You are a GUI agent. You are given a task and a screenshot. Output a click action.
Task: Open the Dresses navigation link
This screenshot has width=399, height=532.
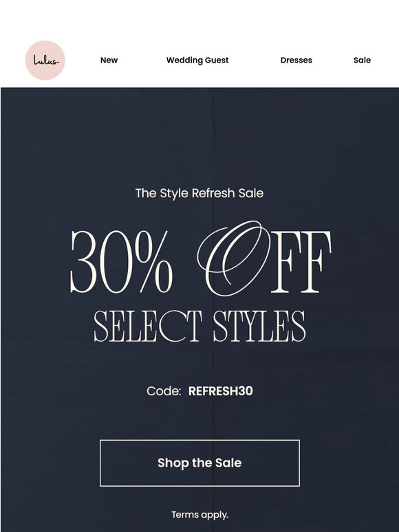(x=296, y=60)
